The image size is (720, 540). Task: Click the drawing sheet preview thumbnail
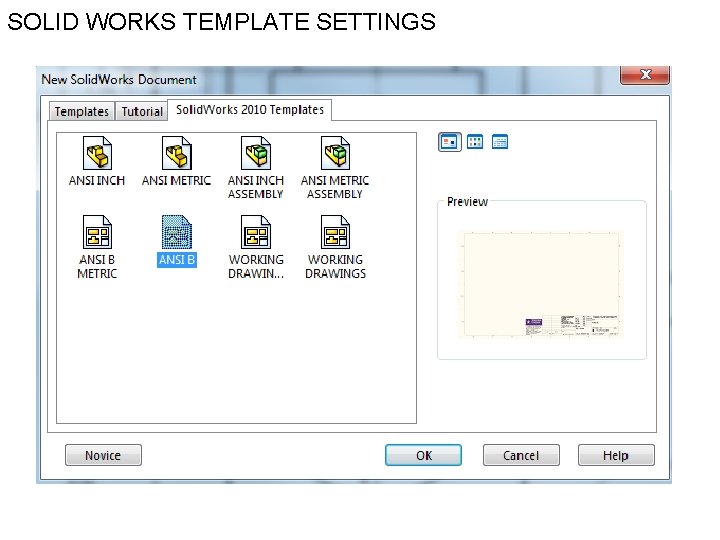[x=541, y=285]
